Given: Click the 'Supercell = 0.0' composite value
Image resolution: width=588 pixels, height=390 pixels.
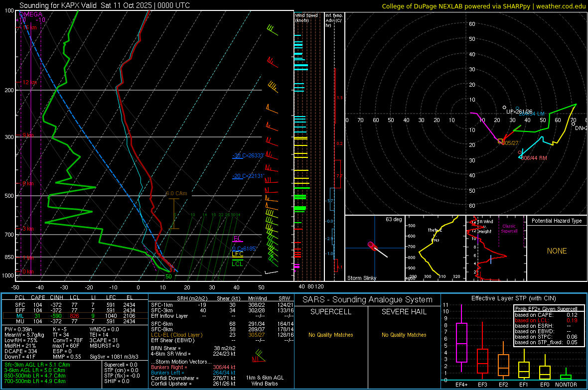Looking at the screenshot, I should pos(121,365).
